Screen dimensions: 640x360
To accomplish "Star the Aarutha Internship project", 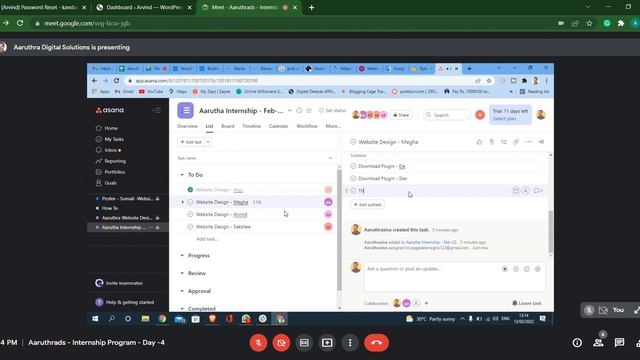I will [x=309, y=110].
